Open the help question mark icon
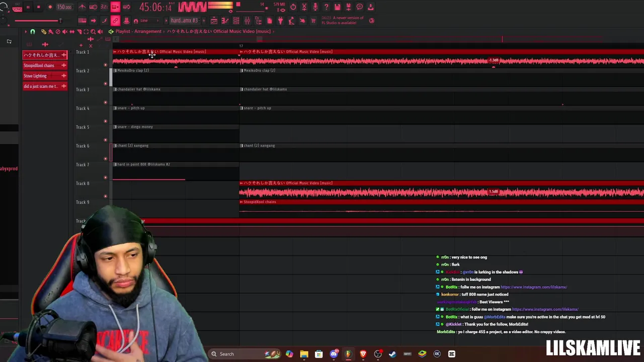This screenshot has width=644, height=362. (x=326, y=7)
